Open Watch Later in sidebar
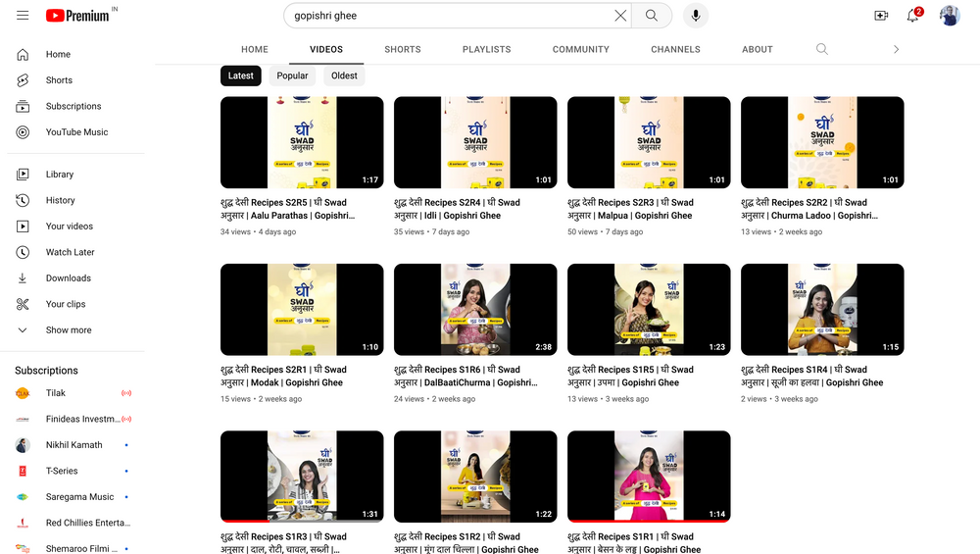The image size is (980, 554). click(71, 252)
